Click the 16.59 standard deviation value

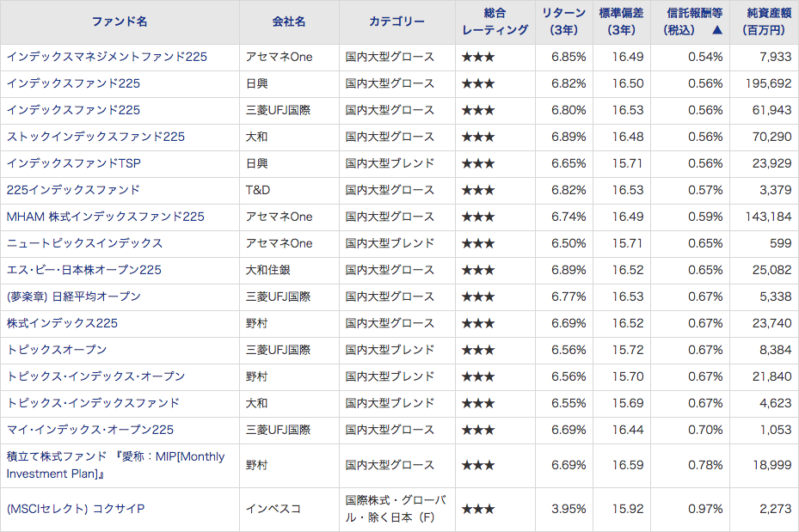(628, 465)
